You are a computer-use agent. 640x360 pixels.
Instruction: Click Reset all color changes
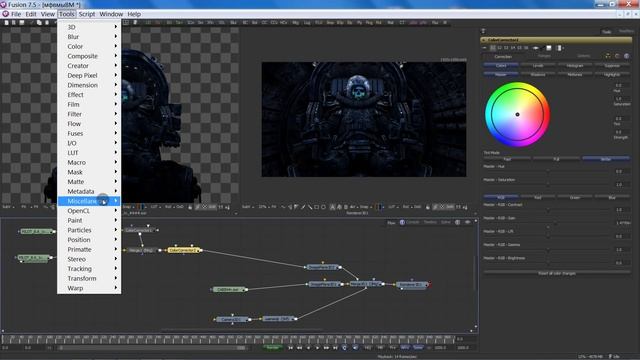click(x=557, y=273)
